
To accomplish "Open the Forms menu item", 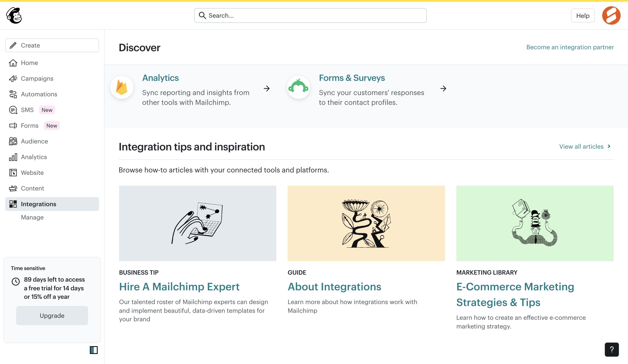I will [x=52, y=126].
